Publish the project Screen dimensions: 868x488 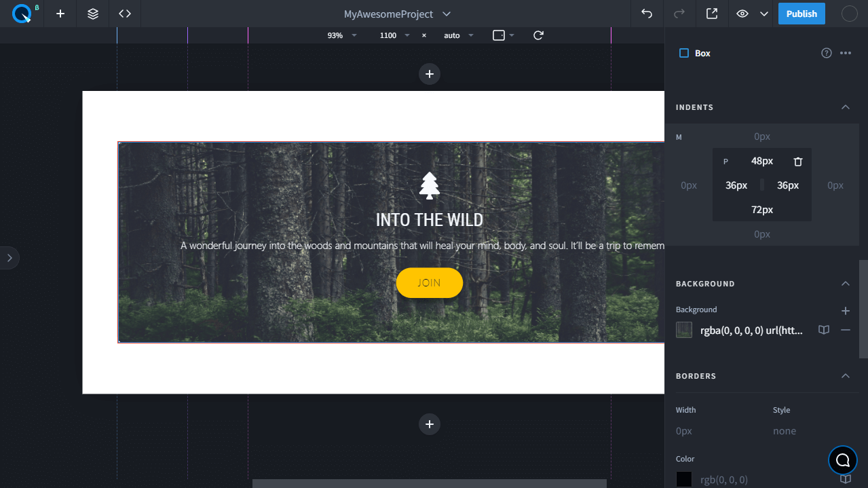pyautogui.click(x=801, y=14)
